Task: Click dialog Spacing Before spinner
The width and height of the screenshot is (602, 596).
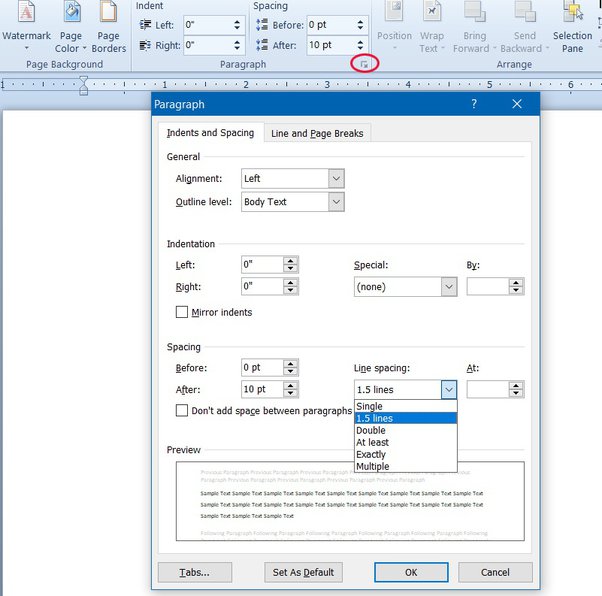Action: point(291,368)
